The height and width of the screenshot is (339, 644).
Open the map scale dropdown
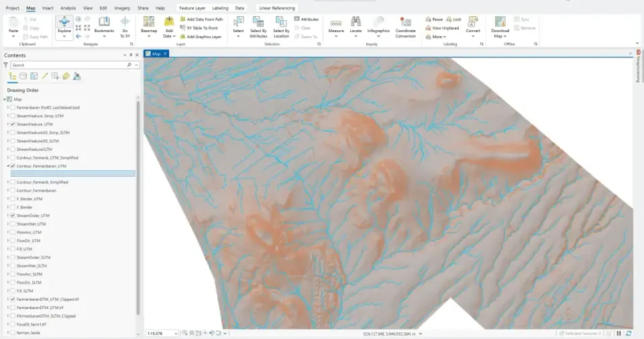coord(176,333)
